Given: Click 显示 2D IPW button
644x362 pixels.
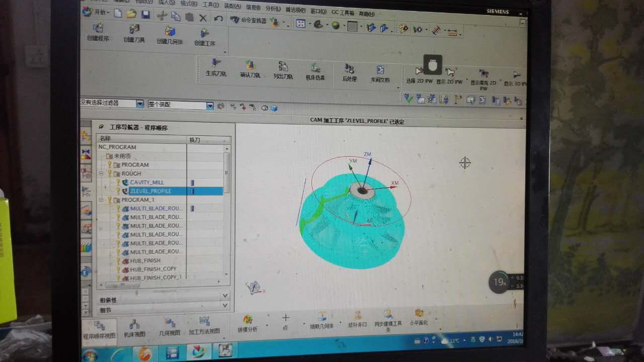Looking at the screenshot, I should coord(449,77).
